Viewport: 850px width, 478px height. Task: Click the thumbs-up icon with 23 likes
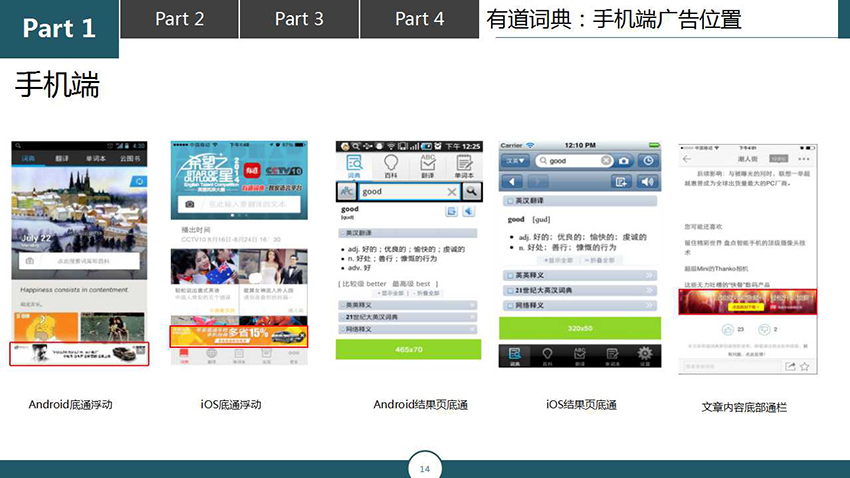click(727, 329)
